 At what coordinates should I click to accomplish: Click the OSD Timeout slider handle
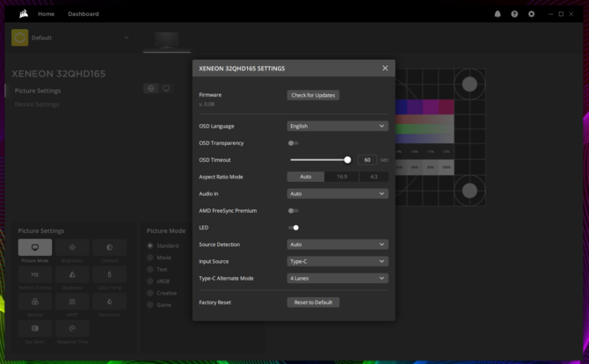(x=347, y=160)
